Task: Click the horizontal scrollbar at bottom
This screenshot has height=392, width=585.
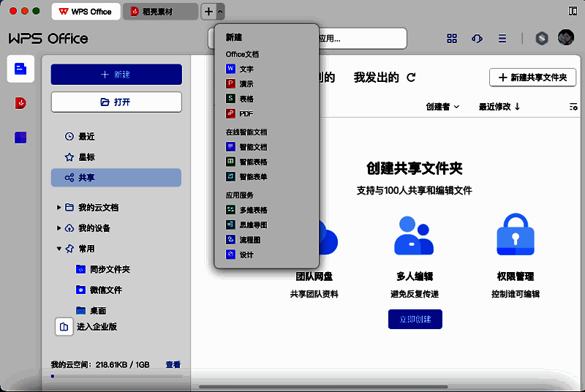Action: point(323,387)
